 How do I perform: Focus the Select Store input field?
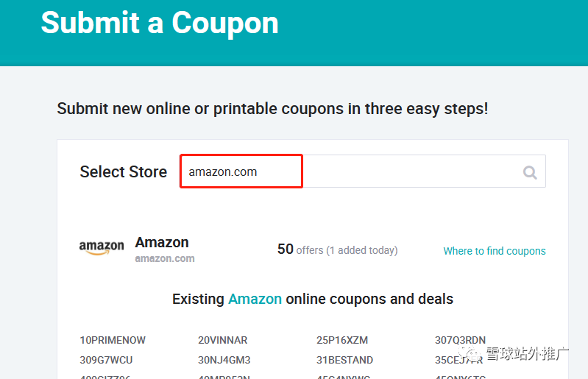362,171
